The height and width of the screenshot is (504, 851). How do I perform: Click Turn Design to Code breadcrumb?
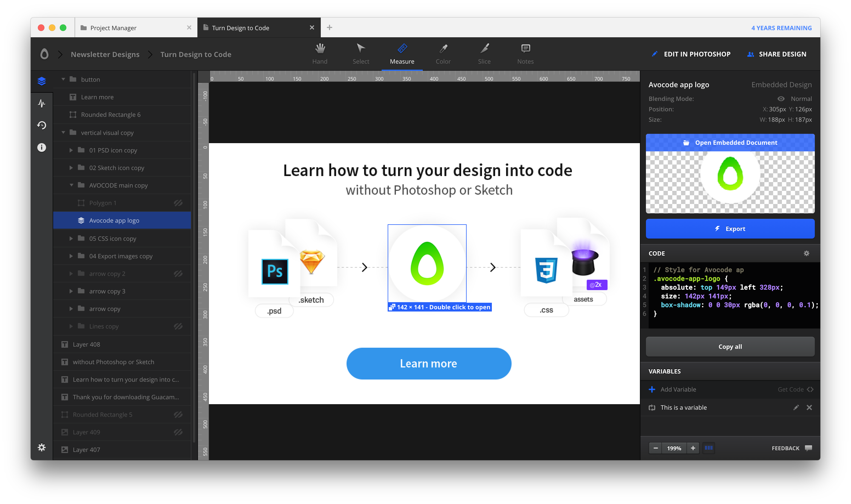(195, 54)
